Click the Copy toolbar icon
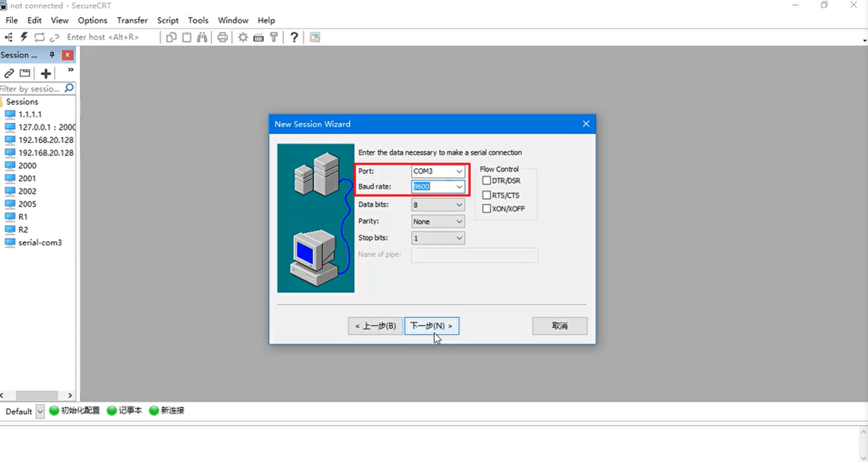868x462 pixels. (171, 37)
